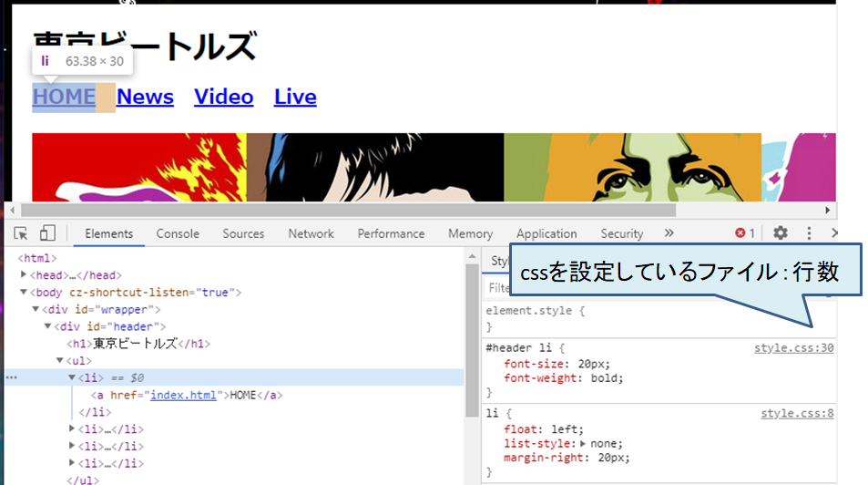Click the #header li selector

coord(518,348)
